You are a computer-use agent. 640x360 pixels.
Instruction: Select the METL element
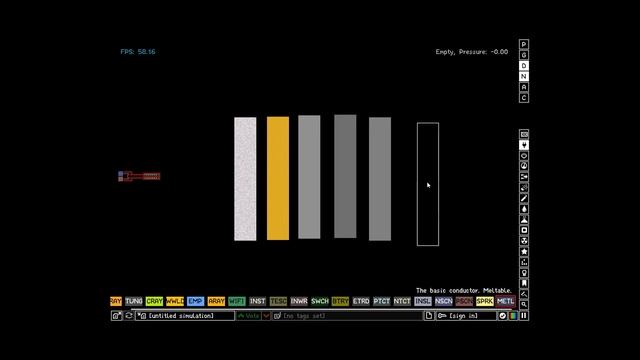click(505, 301)
